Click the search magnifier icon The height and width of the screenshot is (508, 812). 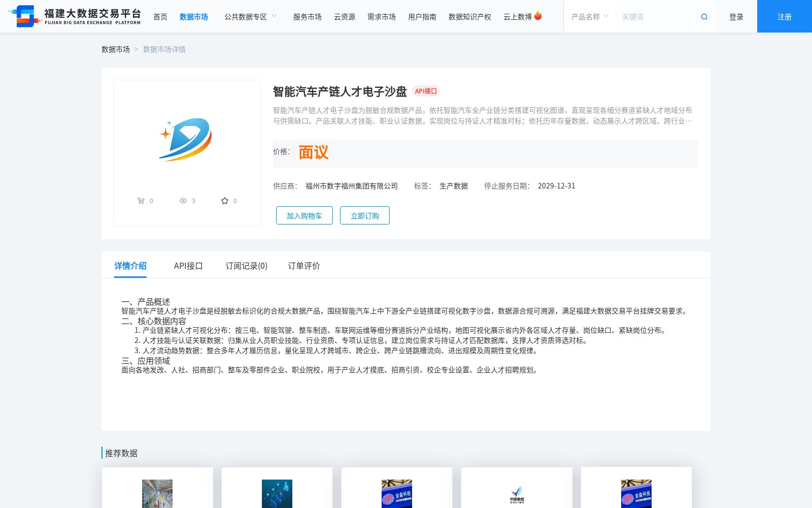pyautogui.click(x=704, y=17)
